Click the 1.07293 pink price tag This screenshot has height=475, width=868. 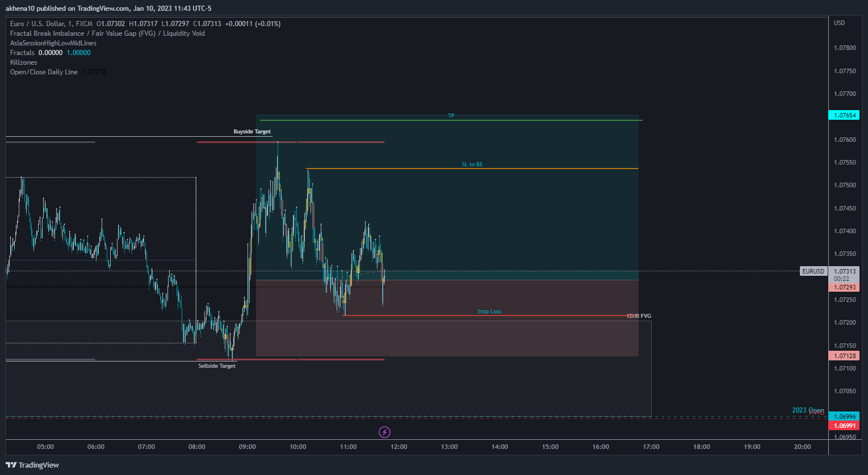tap(844, 287)
